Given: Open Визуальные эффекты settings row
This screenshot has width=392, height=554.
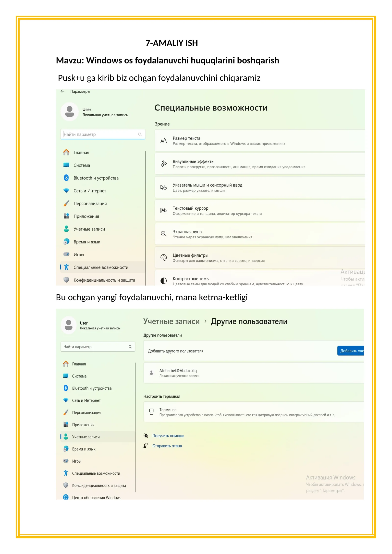Looking at the screenshot, I should click(260, 164).
